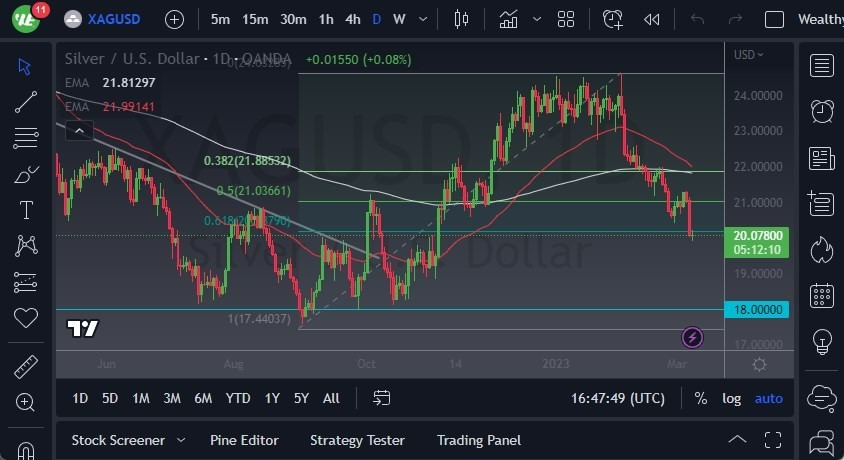This screenshot has height=460, width=844.
Task: Open the alerts clock icon
Action: click(x=822, y=111)
